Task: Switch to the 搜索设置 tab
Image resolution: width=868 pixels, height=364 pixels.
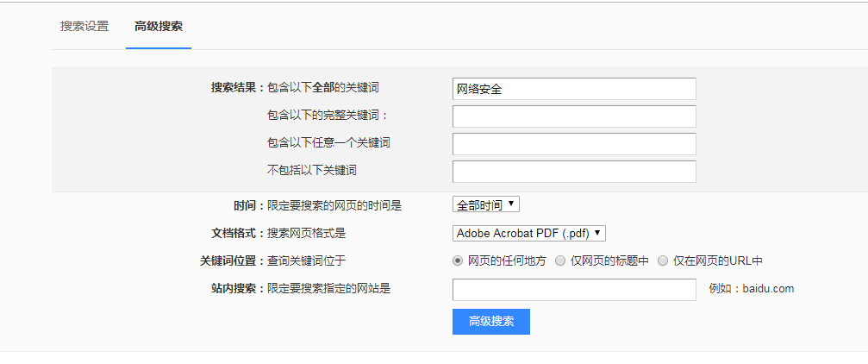Action: coord(84,26)
